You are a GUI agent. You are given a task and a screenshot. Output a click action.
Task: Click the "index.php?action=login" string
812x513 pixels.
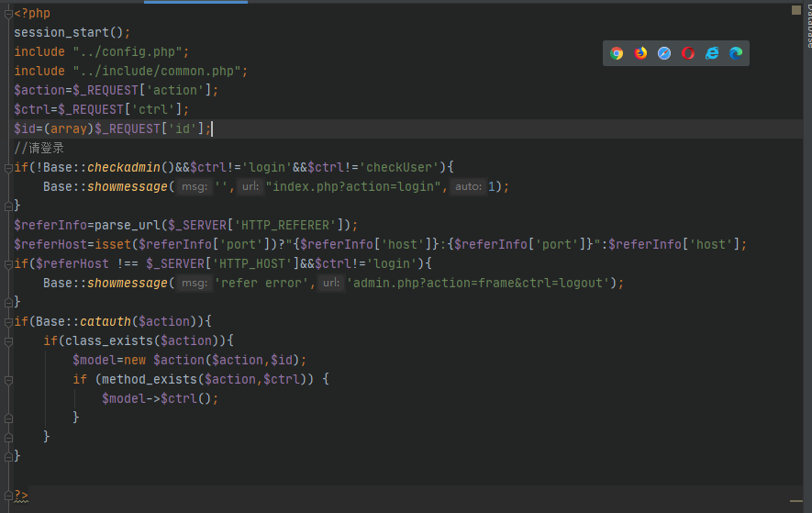click(x=353, y=186)
